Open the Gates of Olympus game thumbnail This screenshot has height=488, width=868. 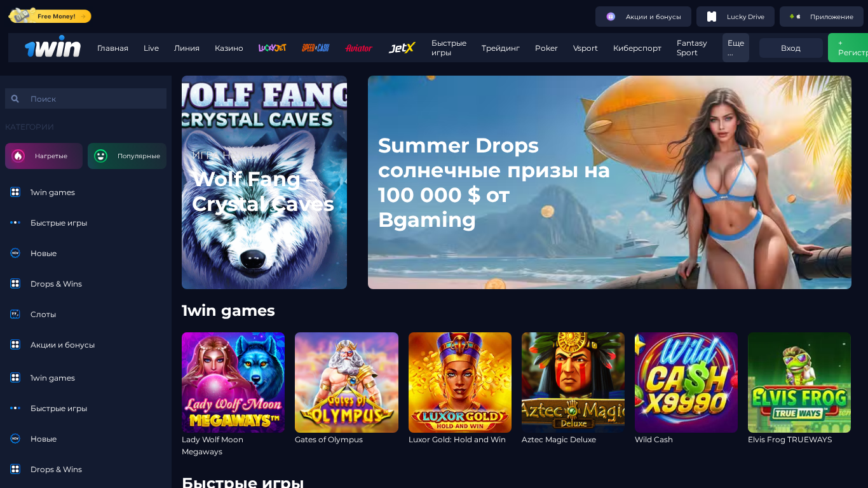346,383
